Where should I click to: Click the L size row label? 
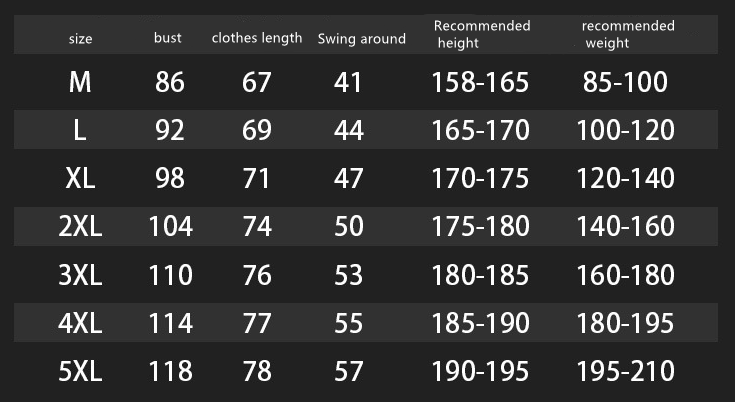point(80,130)
